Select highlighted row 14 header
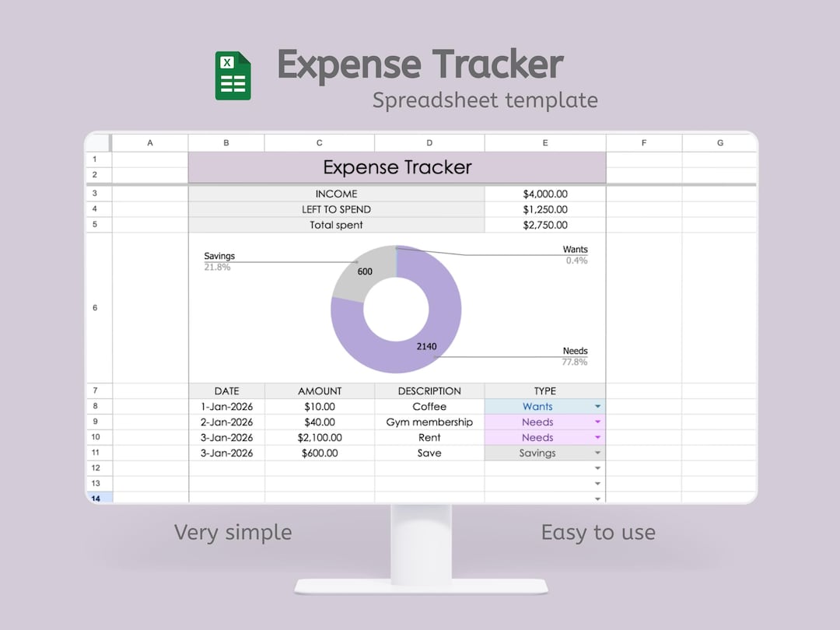840x630 pixels. 99,498
